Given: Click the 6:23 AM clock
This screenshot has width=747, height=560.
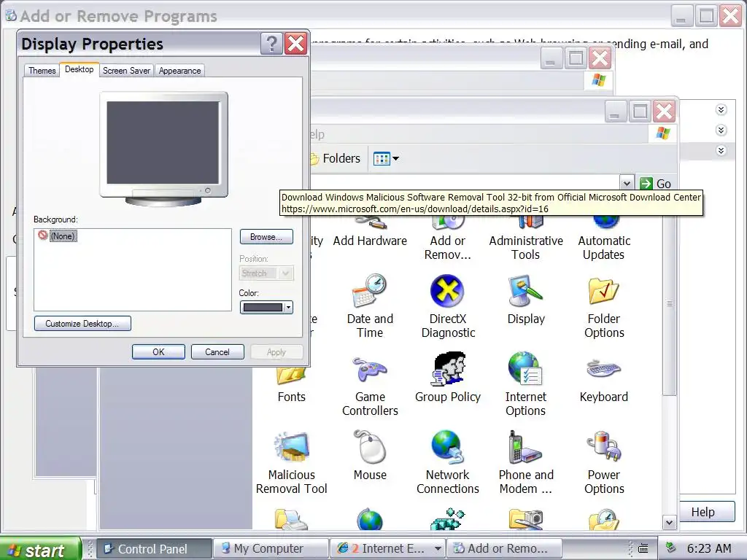Looking at the screenshot, I should (709, 548).
